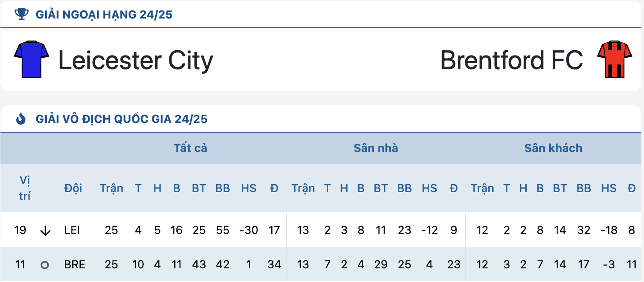This screenshot has height=282, width=644.
Task: Sort by the Đội column header
Action: point(73,188)
